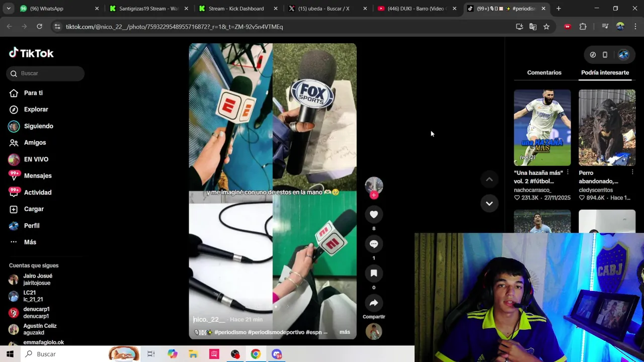Focus the TikTok Buscar search field

click(46, 73)
